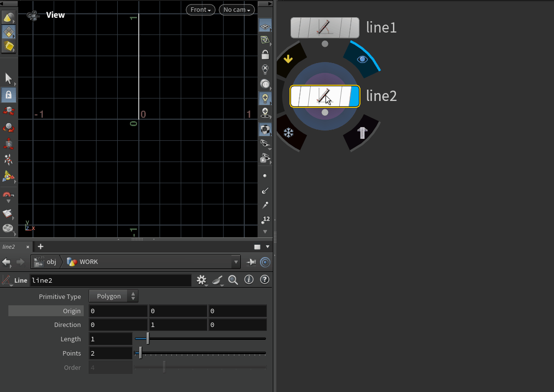The image size is (554, 392).
Task: Open the Primitive Type Polygon dropdown
Action: (x=113, y=296)
